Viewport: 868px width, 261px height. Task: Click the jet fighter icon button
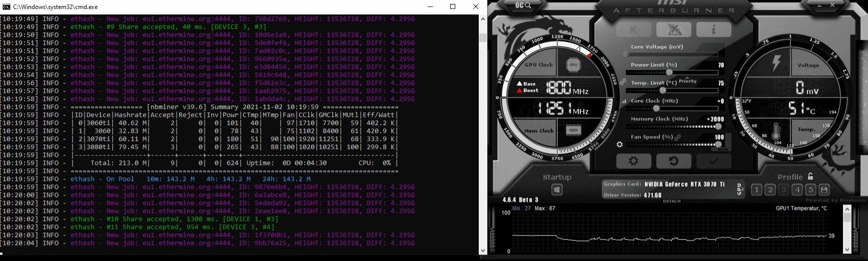pyautogui.click(x=673, y=30)
